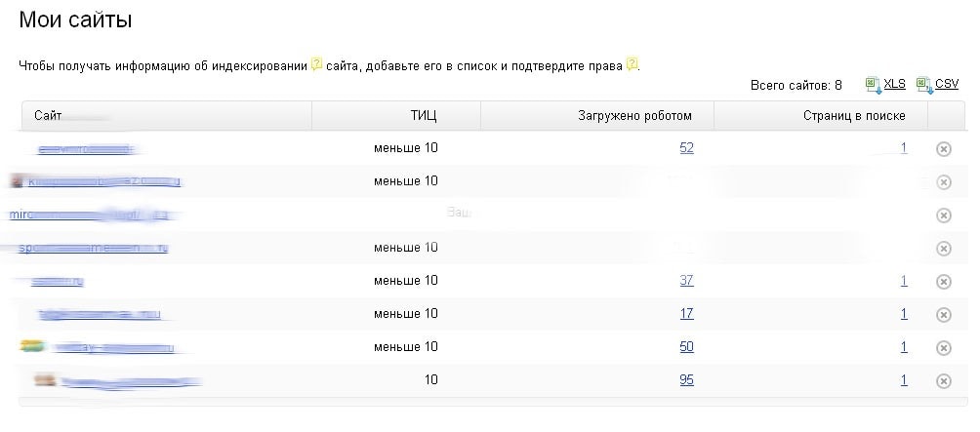Open the help icon after "подтвердите права"
980x432 pixels.
point(632,65)
